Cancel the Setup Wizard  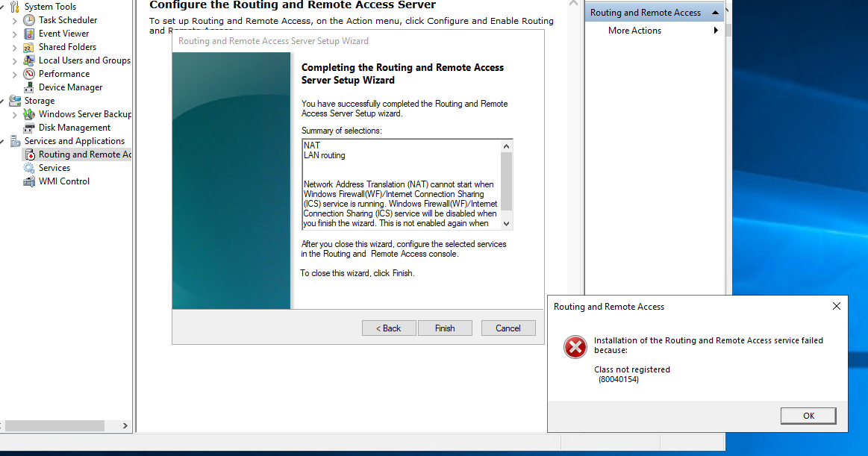click(508, 328)
